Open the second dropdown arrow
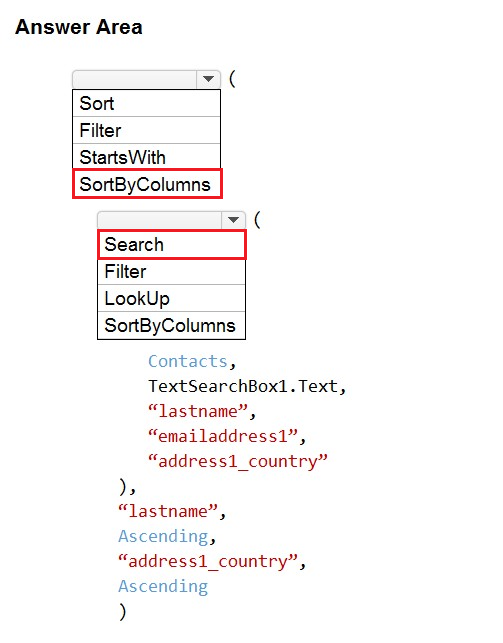 (233, 220)
